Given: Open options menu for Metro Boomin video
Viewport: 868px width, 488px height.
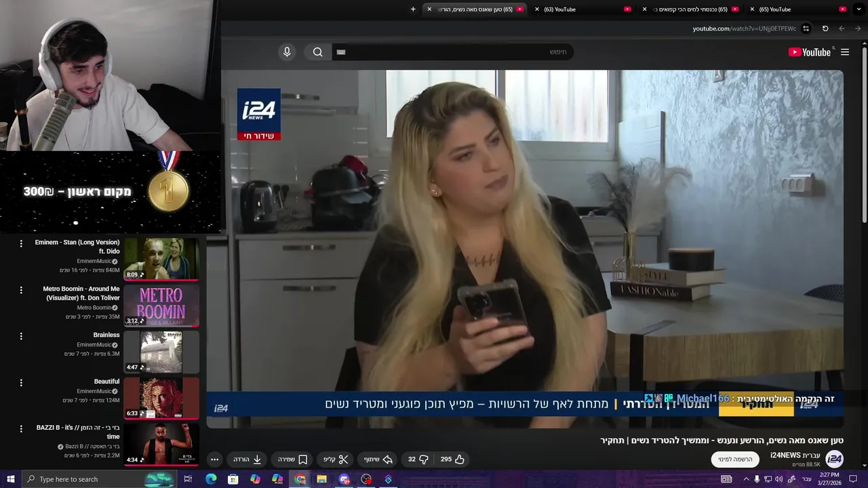Looking at the screenshot, I should [21, 289].
